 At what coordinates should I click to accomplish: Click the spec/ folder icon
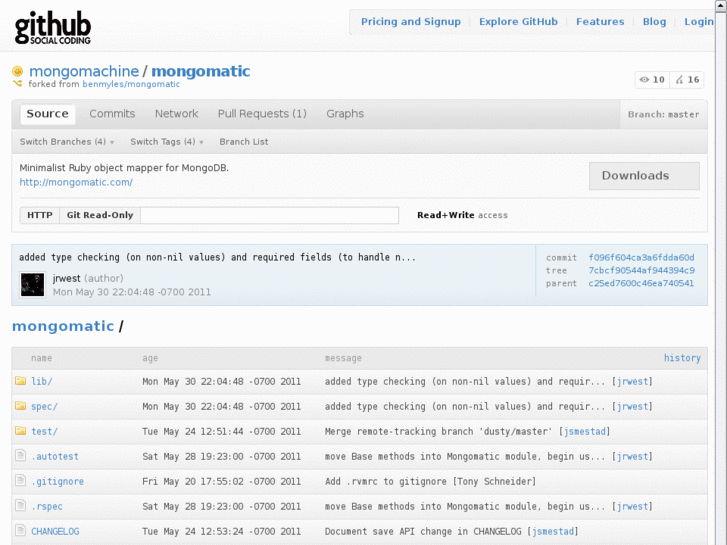click(x=20, y=407)
